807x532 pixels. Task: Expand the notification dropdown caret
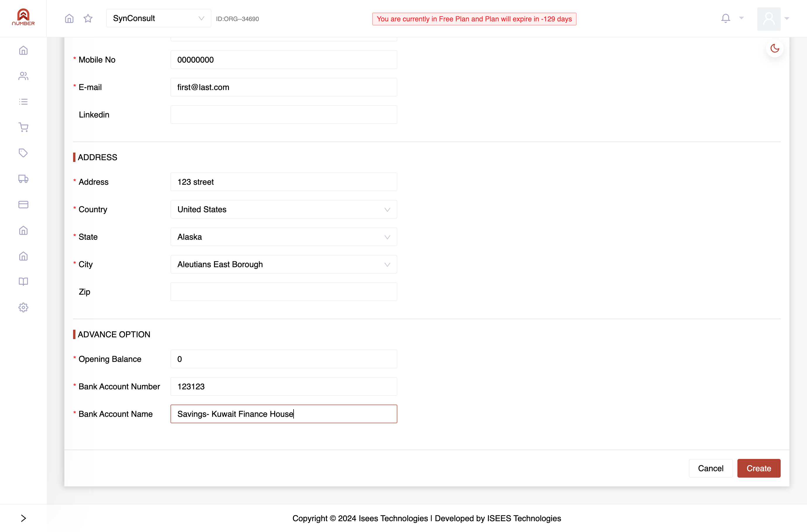click(742, 18)
